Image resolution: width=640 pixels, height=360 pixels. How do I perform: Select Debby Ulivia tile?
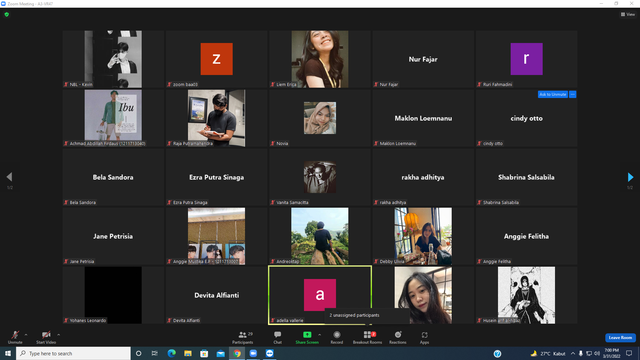pos(423,236)
